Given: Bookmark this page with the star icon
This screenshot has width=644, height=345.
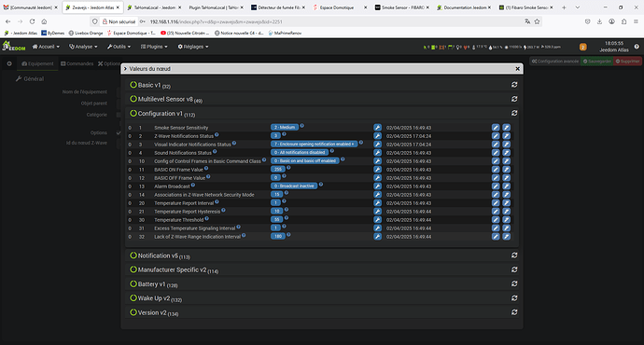Looking at the screenshot, I should click(x=537, y=21).
